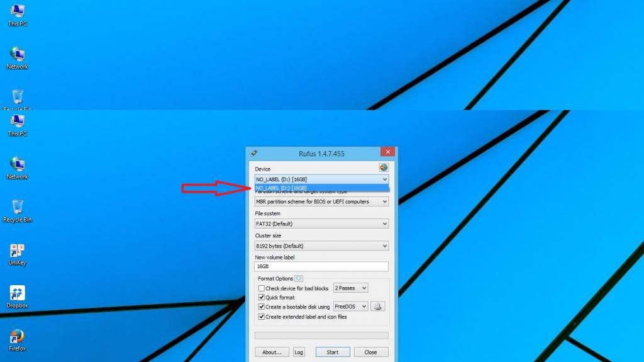This screenshot has height=362, width=644.
Task: Open the FreeDOS boot type dropdown
Action: (x=350, y=307)
